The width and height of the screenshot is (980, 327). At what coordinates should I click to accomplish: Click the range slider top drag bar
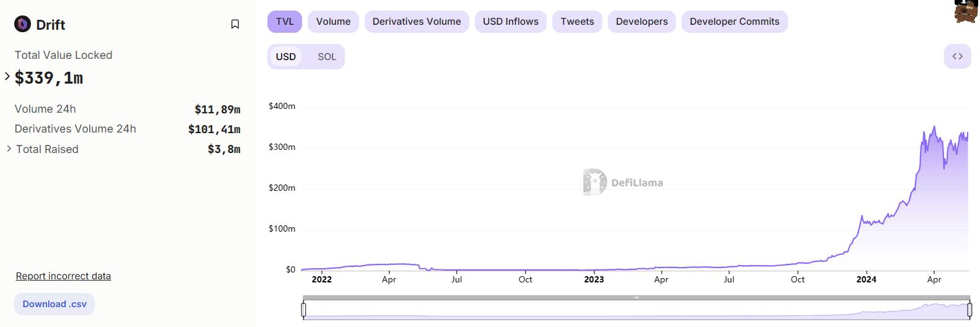(636, 298)
